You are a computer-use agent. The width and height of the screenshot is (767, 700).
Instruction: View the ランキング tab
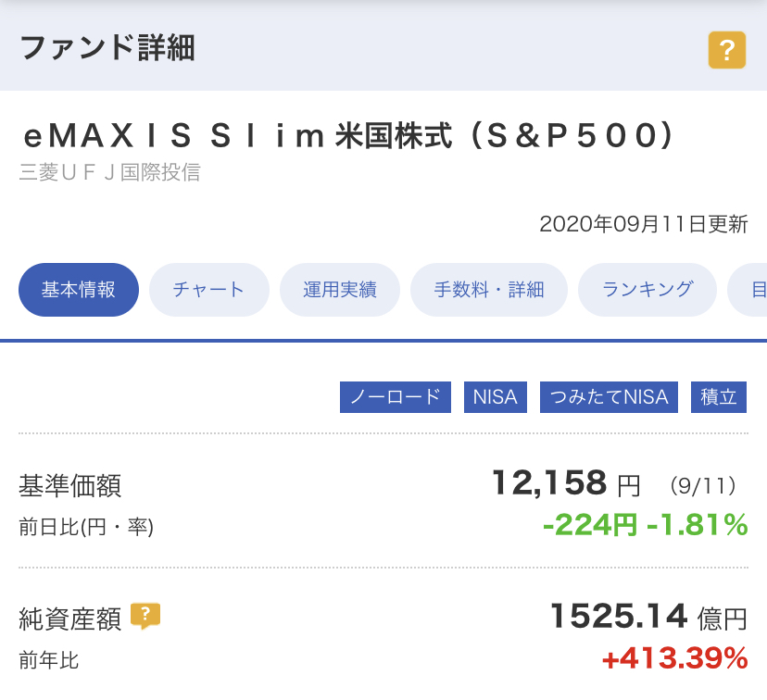point(648,290)
